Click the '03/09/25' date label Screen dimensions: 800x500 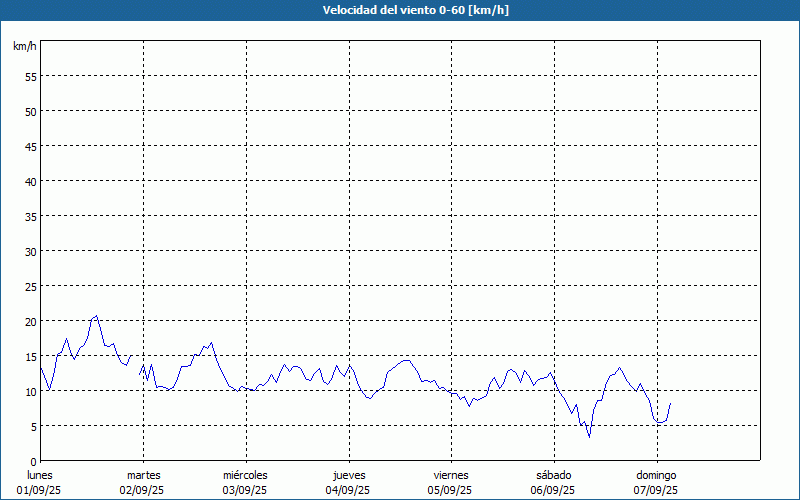click(244, 490)
